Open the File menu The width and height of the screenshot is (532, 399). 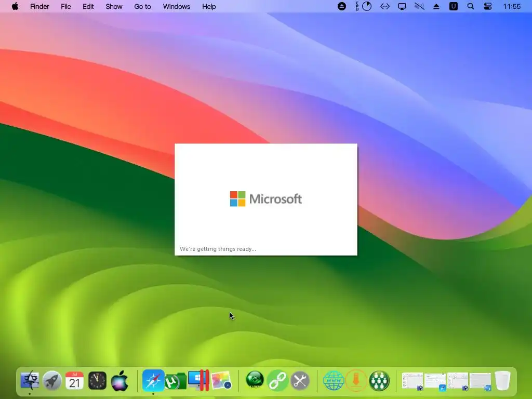point(66,6)
